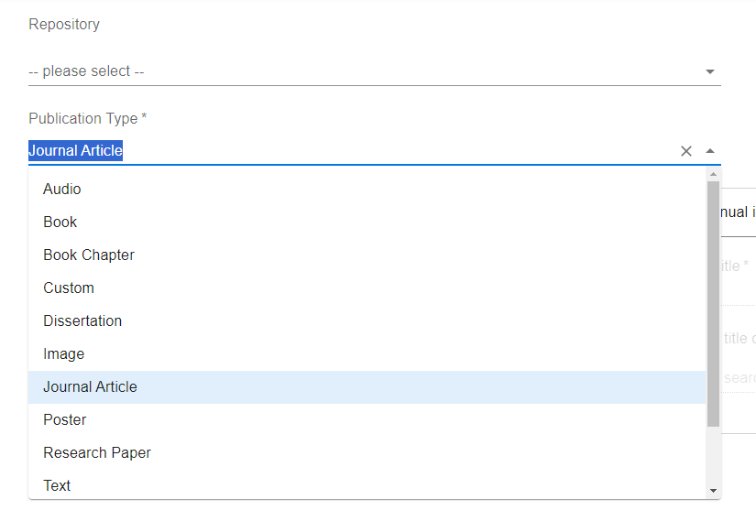The height and width of the screenshot is (532, 756).
Task: Collapse the Publication Type dropdown arrow
Action: (x=710, y=151)
